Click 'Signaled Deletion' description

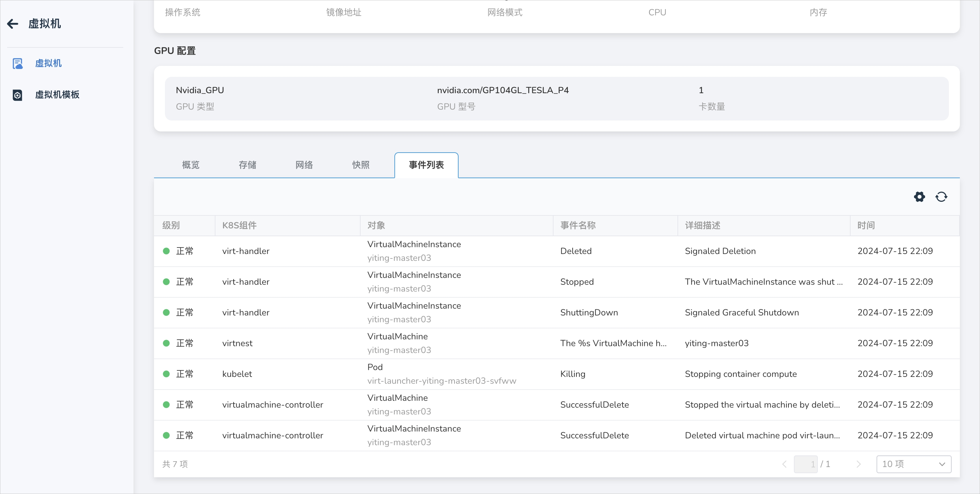pos(720,251)
